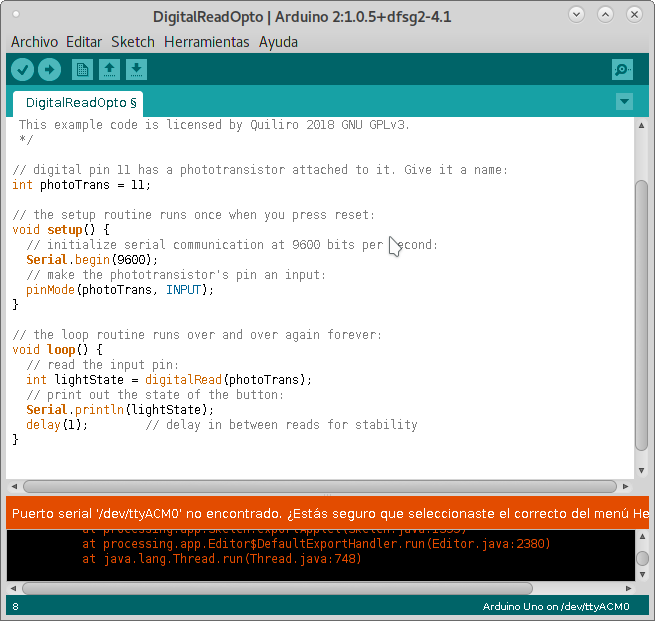Click the editor scroll up arrow
Viewport: 655px width, 621px height.
click(x=641, y=125)
